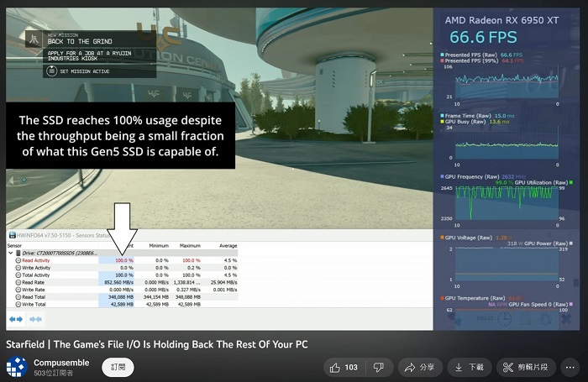Click the Starfield video title text

(x=157, y=344)
